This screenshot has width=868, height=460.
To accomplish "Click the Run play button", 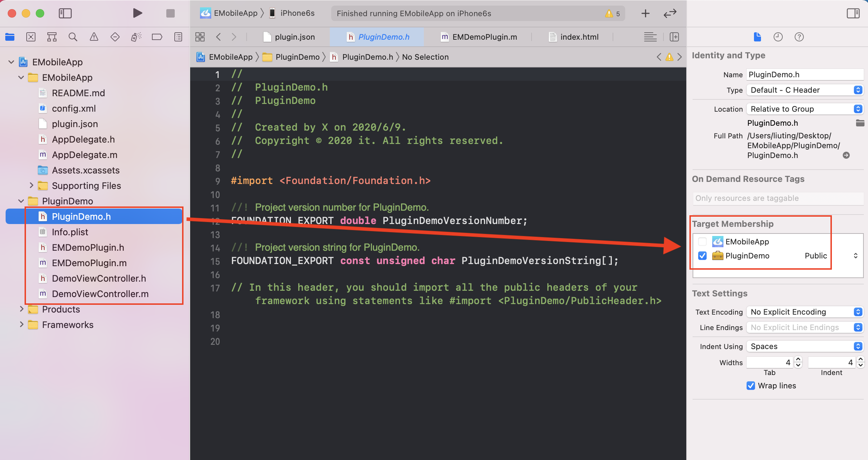I will tap(138, 13).
